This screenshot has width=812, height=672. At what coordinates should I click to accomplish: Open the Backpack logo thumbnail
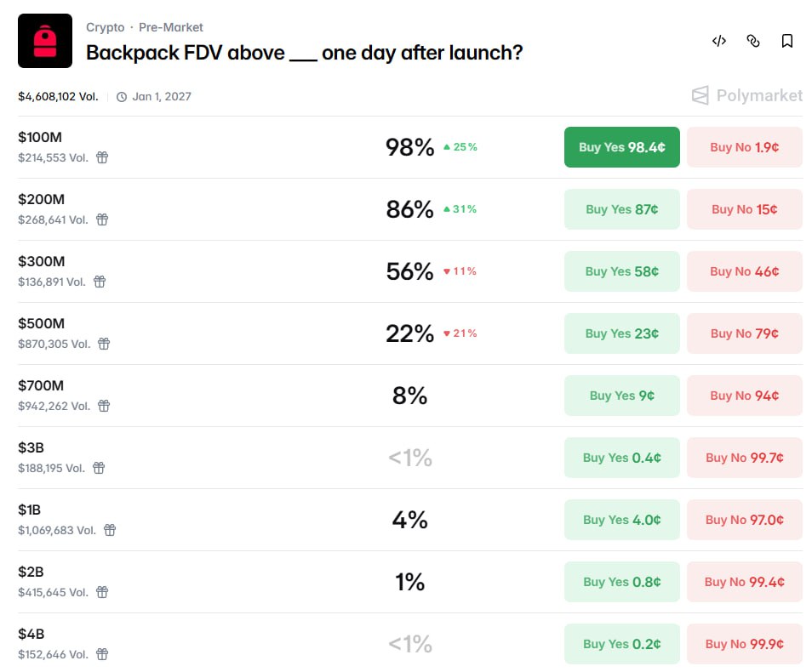(x=45, y=41)
